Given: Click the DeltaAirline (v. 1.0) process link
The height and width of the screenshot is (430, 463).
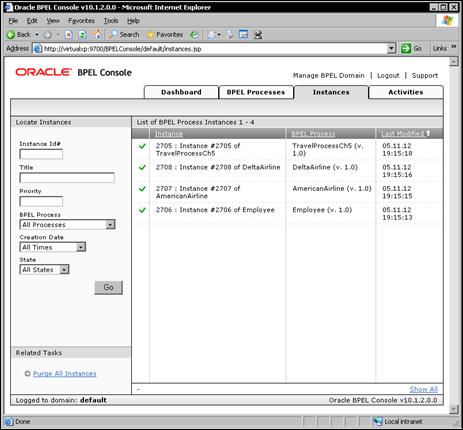Looking at the screenshot, I should click(325, 167).
